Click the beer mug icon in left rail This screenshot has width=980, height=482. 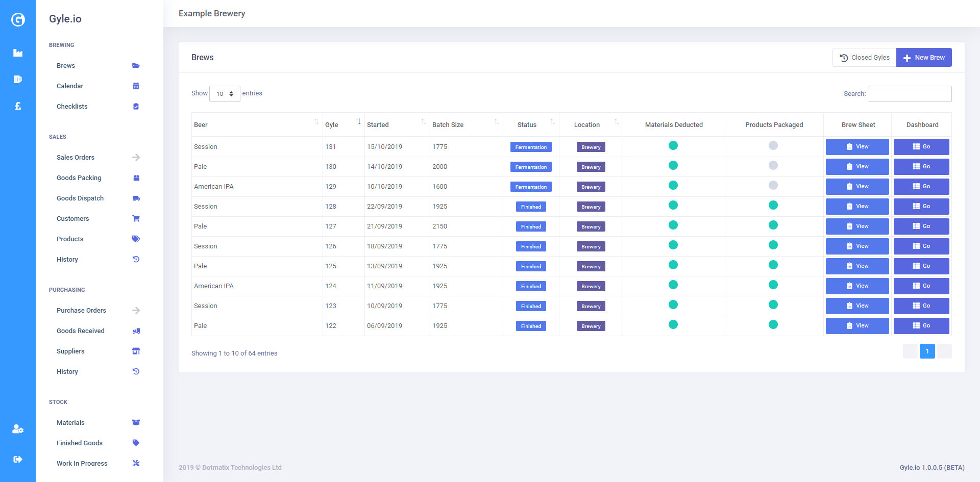pyautogui.click(x=18, y=80)
